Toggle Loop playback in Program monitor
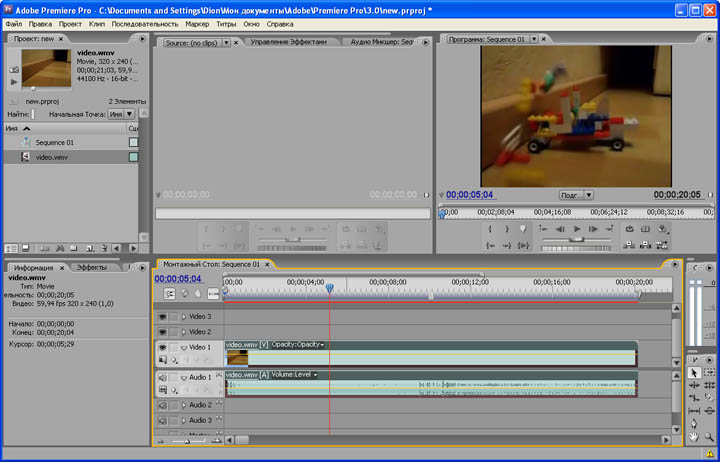 629,229
